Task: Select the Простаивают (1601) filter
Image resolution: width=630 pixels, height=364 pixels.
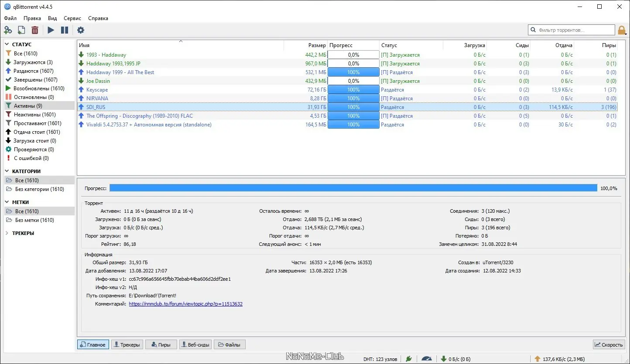Action: coord(39,123)
